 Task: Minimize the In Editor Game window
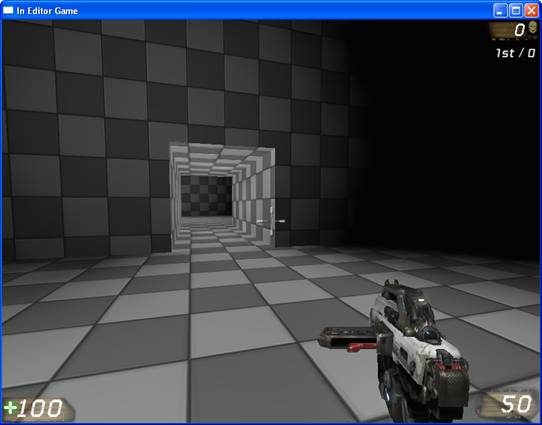(x=500, y=11)
